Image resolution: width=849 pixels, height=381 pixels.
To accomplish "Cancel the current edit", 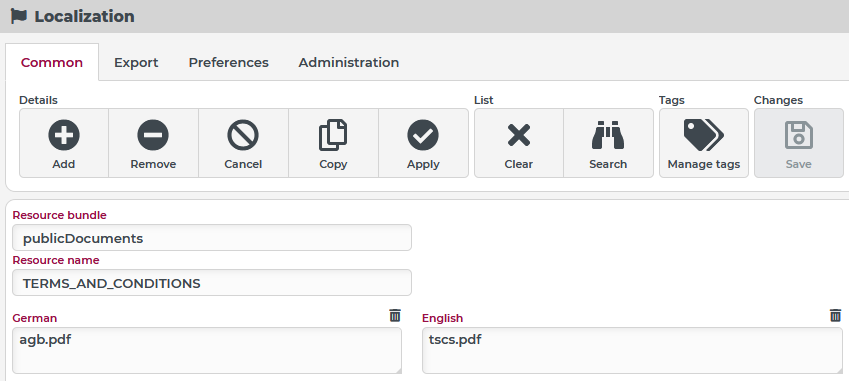I will click(243, 143).
